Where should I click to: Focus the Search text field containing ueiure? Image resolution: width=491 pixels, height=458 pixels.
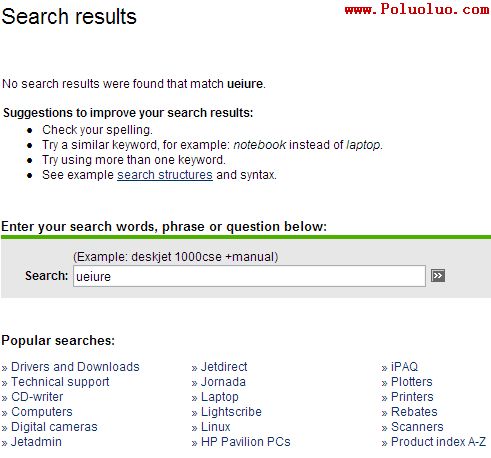click(x=249, y=276)
